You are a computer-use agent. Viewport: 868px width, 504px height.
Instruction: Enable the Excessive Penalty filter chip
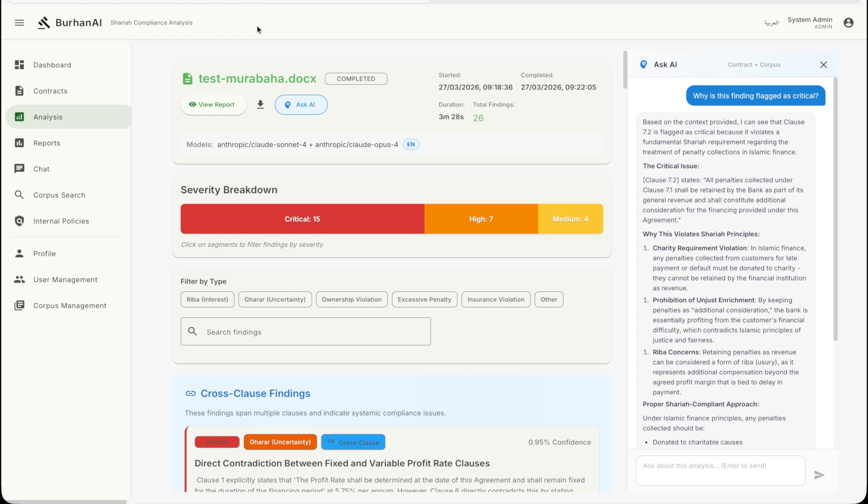coord(424,300)
